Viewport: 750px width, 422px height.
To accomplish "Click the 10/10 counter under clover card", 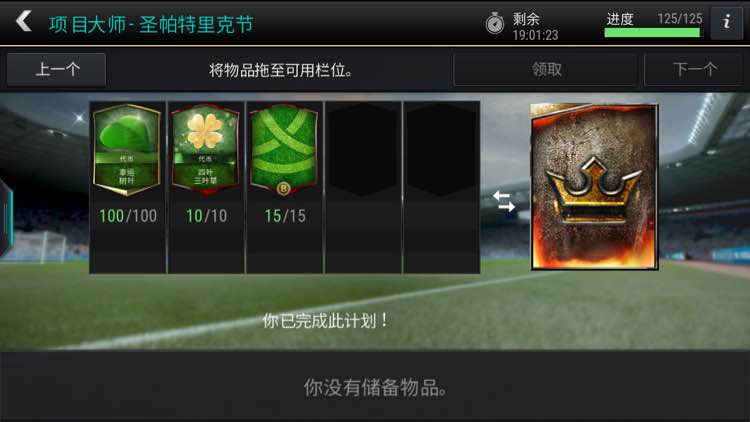I will (207, 216).
